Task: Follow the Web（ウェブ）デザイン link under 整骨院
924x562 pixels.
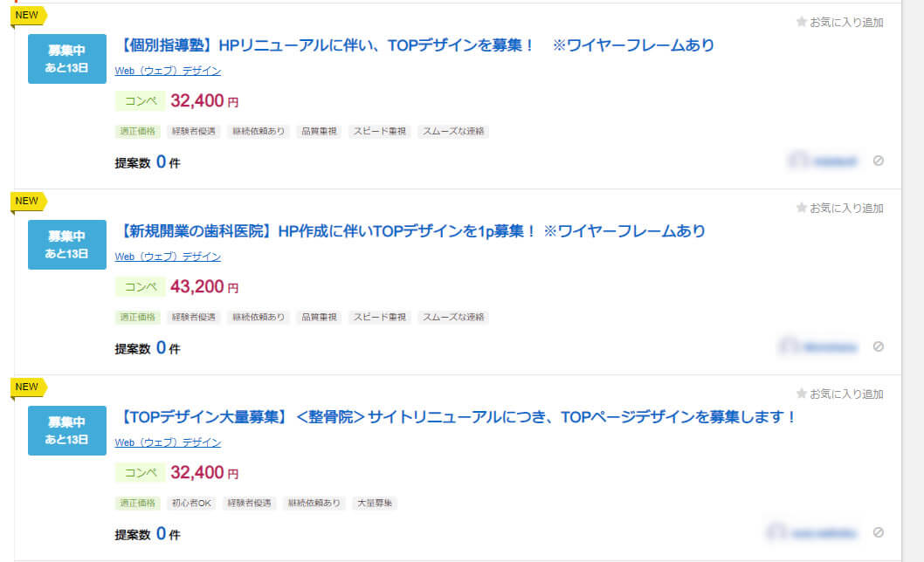Action: point(168,442)
